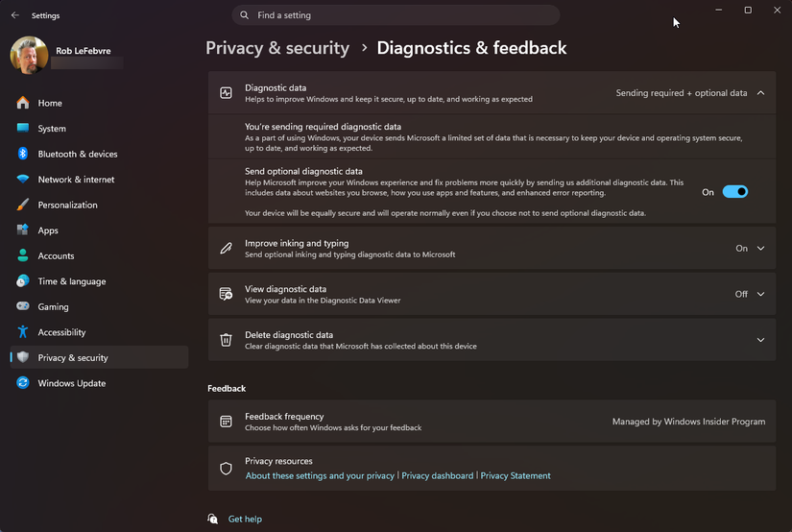This screenshot has width=792, height=532.
Task: Select Apps in the sidebar
Action: 100,230
